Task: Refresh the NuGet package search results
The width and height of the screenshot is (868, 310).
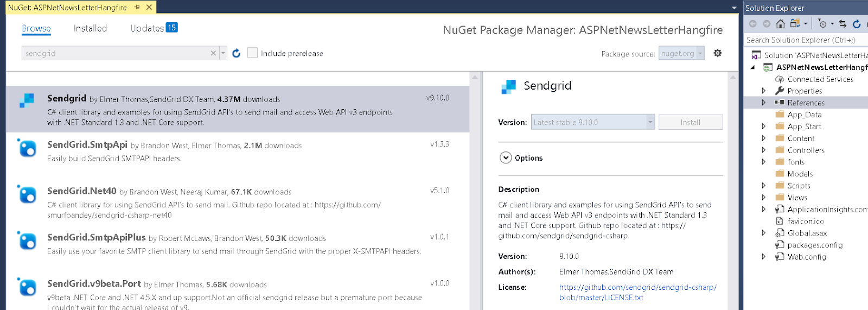Action: pyautogui.click(x=236, y=53)
